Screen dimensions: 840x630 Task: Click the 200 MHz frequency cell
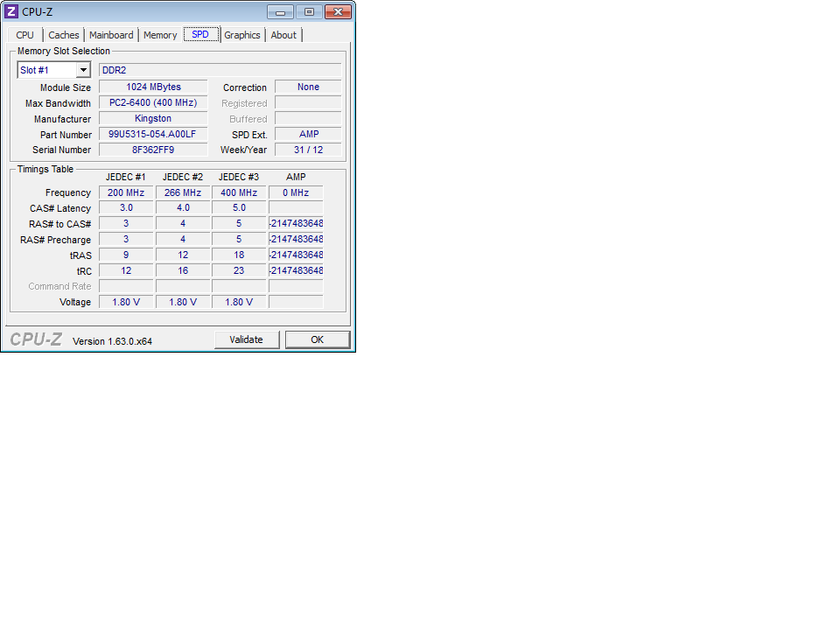126,192
